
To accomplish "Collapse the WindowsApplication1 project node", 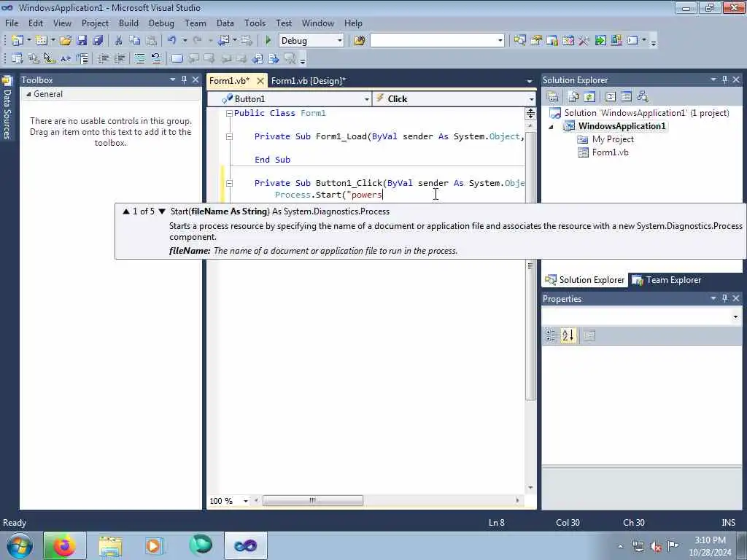I will point(551,127).
